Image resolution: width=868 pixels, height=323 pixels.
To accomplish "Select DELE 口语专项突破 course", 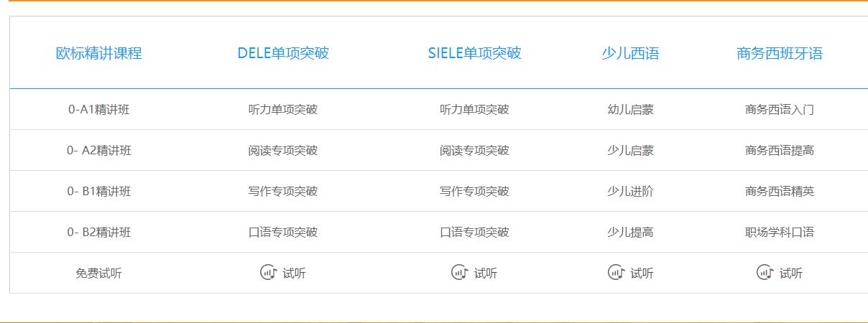I will [283, 232].
